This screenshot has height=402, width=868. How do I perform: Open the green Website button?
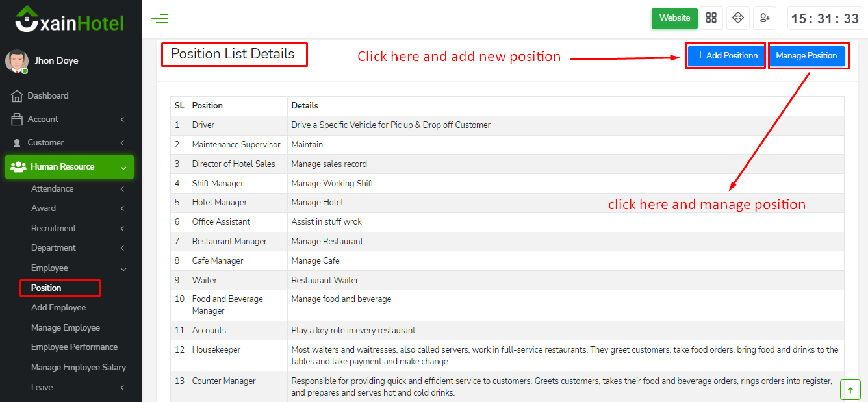674,18
